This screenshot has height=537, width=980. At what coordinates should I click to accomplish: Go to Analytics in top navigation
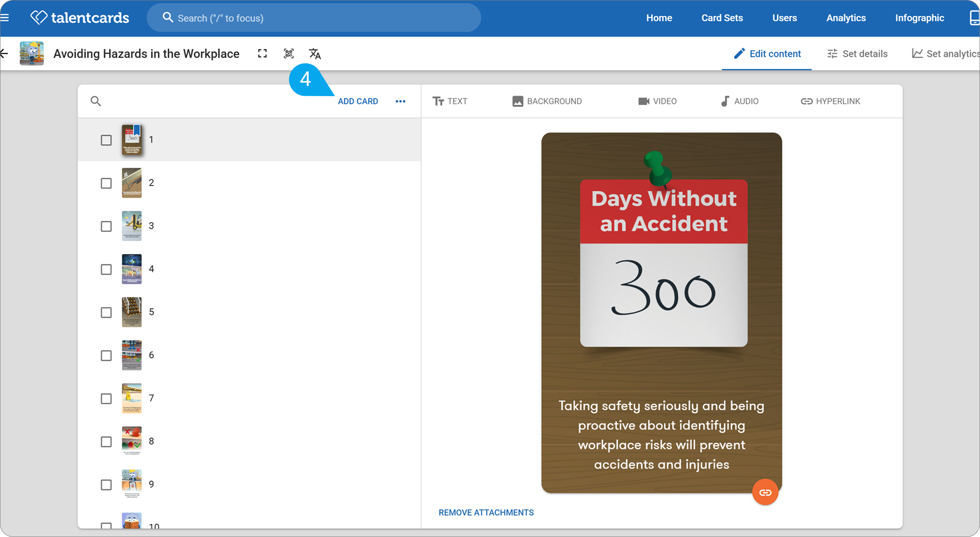(x=846, y=18)
